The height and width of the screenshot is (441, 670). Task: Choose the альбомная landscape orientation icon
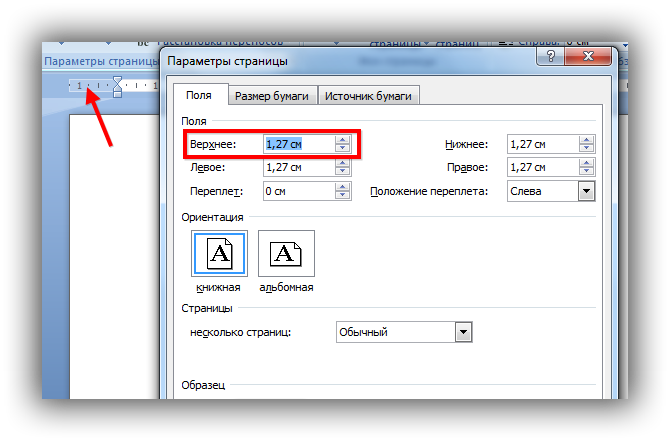pos(286,253)
